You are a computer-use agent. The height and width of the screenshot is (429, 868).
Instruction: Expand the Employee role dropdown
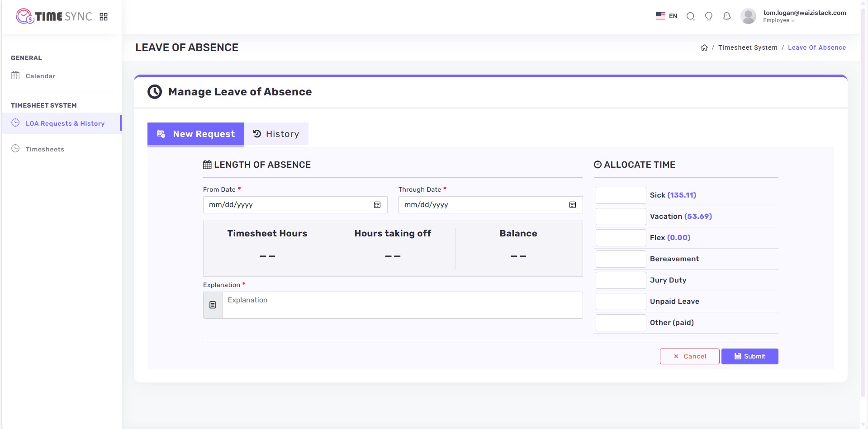[x=778, y=20]
